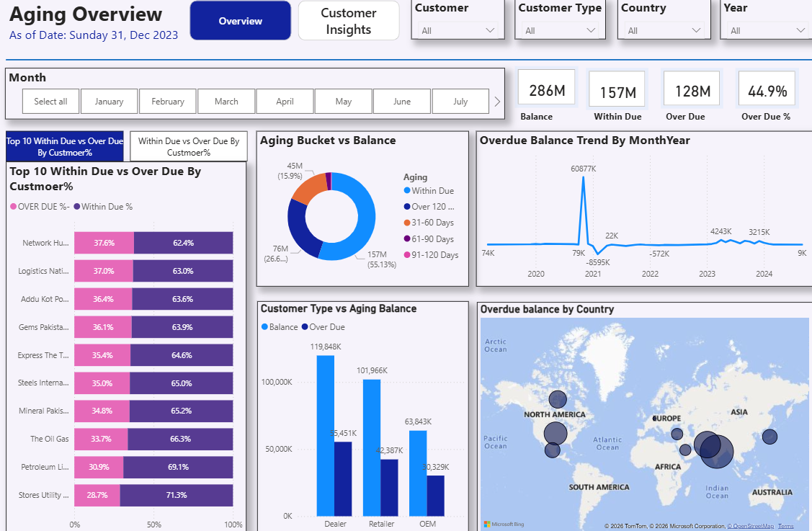The width and height of the screenshot is (812, 531).
Task: Click 91-120 Days aging legend dot
Action: [407, 255]
